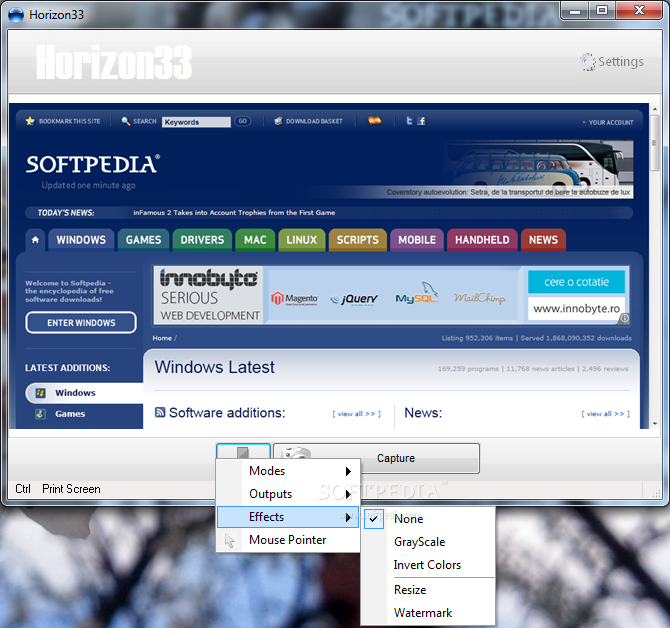The image size is (670, 628).
Task: Click the ad info icon on innobyte banner
Action: 624,318
